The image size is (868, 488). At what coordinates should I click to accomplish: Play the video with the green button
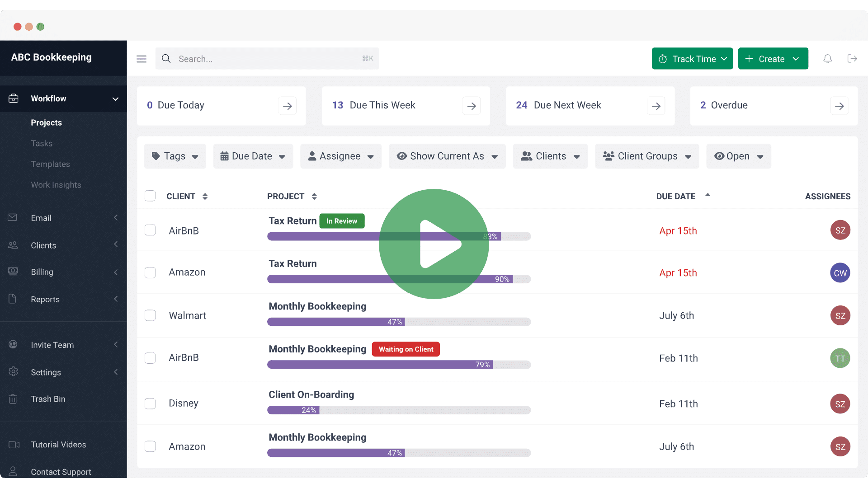point(434,244)
